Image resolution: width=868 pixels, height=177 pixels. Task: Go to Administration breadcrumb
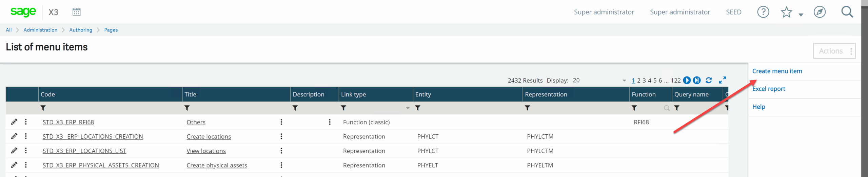click(x=40, y=30)
